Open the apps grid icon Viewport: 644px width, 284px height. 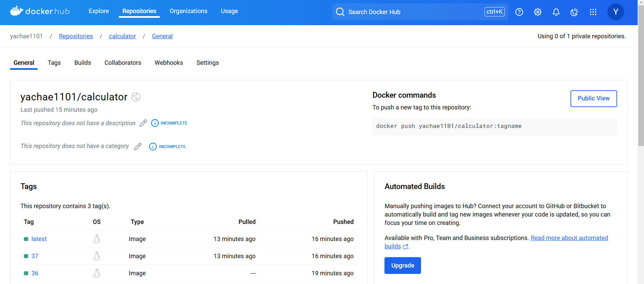(x=593, y=12)
